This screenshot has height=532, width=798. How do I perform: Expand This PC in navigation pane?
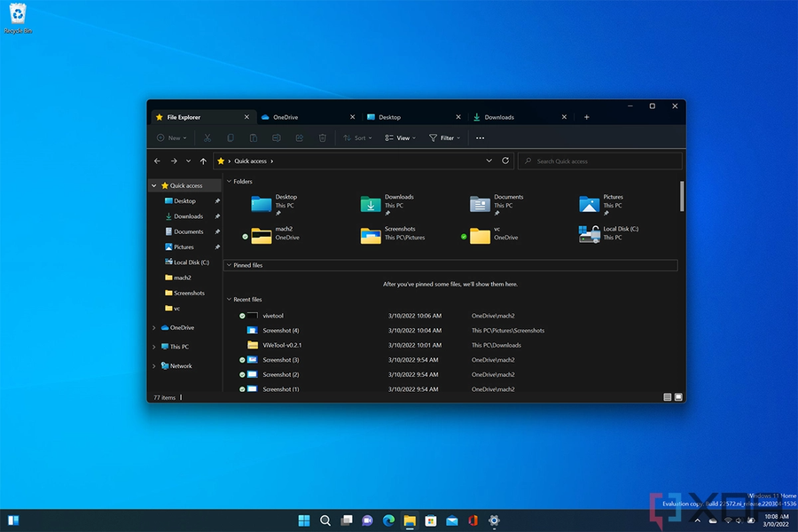click(x=154, y=347)
